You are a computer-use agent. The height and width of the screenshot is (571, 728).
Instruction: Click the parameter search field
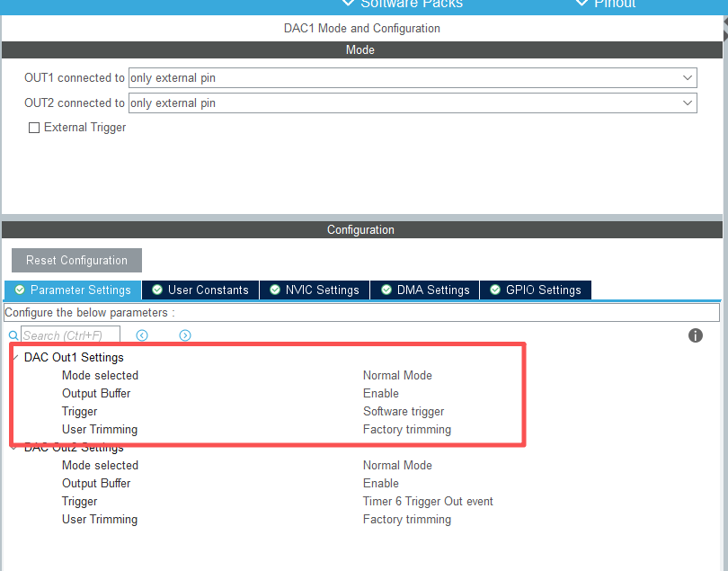point(70,335)
